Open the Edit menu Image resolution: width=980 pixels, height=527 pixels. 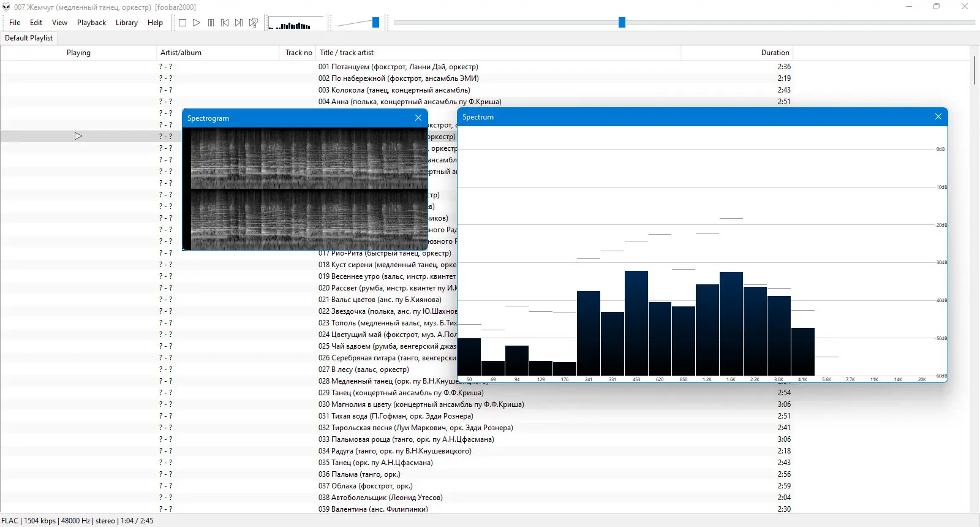(36, 23)
